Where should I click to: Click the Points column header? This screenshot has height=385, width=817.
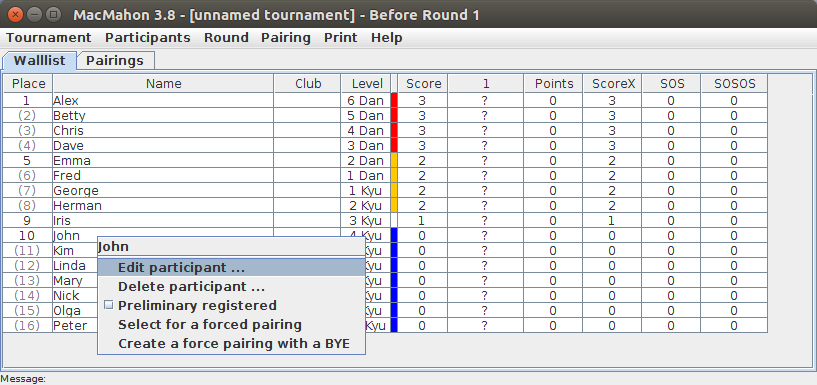[553, 83]
